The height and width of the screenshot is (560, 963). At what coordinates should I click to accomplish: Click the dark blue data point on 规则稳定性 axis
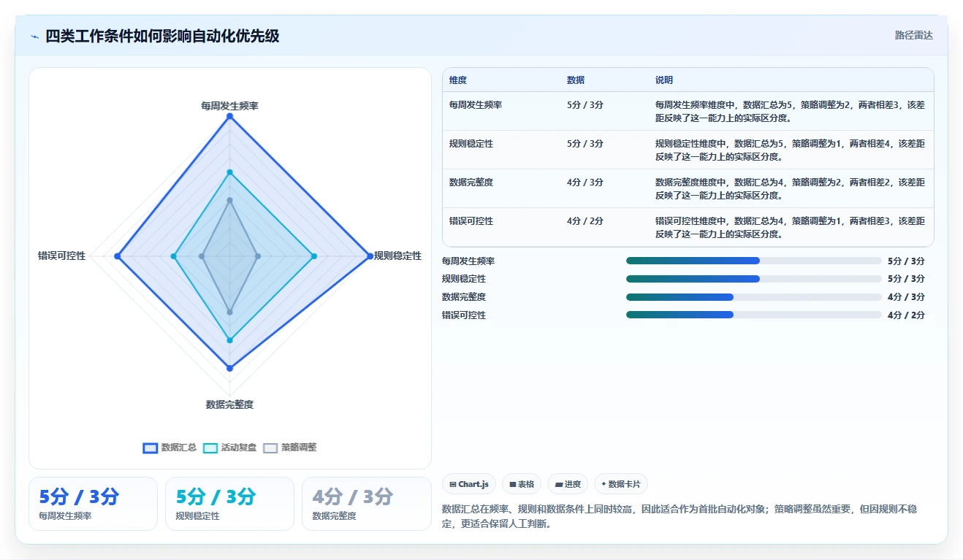tap(369, 256)
